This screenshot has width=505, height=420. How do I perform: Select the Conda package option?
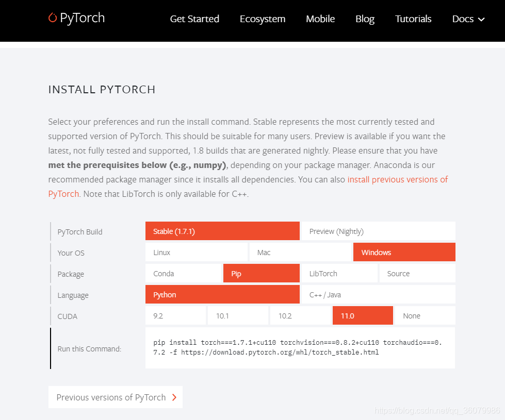(184, 273)
